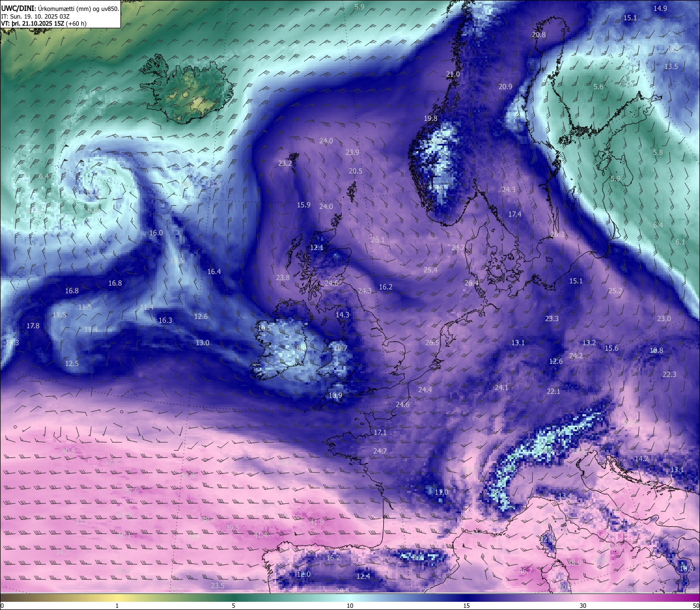This screenshot has height=610, width=700.
Task: Click the 'UWC/DINI: Úrkomumætti (mm) og uv850.' title line
Action: tap(60, 9)
